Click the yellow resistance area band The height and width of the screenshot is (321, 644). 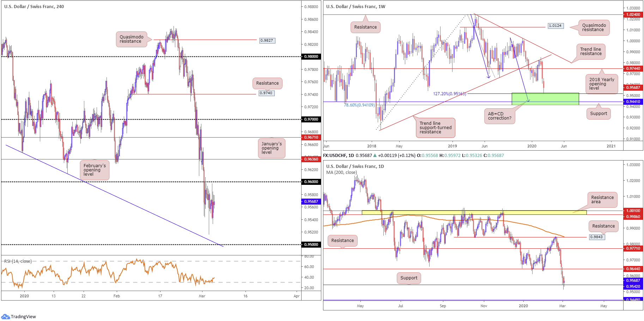474,212
